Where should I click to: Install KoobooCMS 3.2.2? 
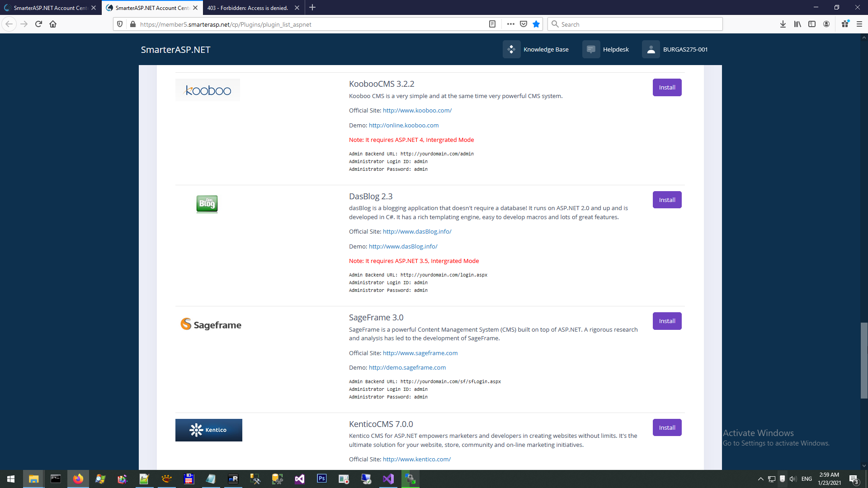point(667,88)
